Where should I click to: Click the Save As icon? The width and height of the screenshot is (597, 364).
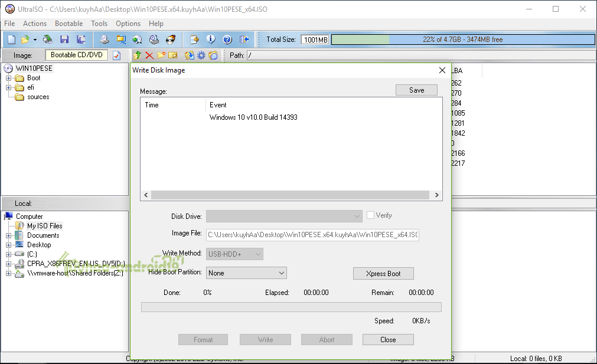point(81,39)
